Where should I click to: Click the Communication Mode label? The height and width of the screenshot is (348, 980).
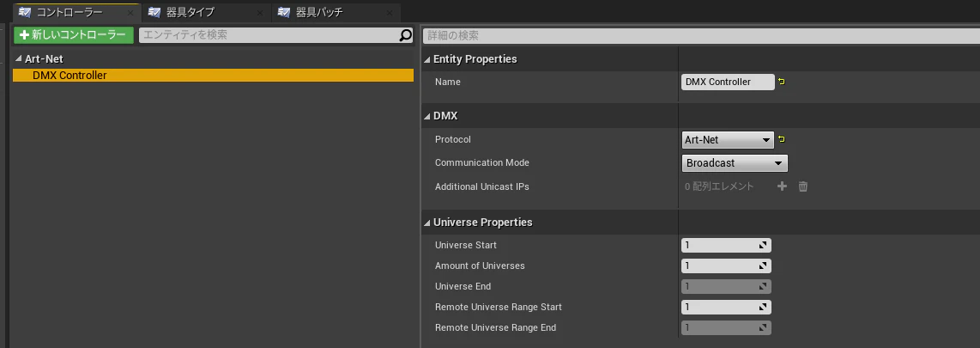pyautogui.click(x=482, y=162)
